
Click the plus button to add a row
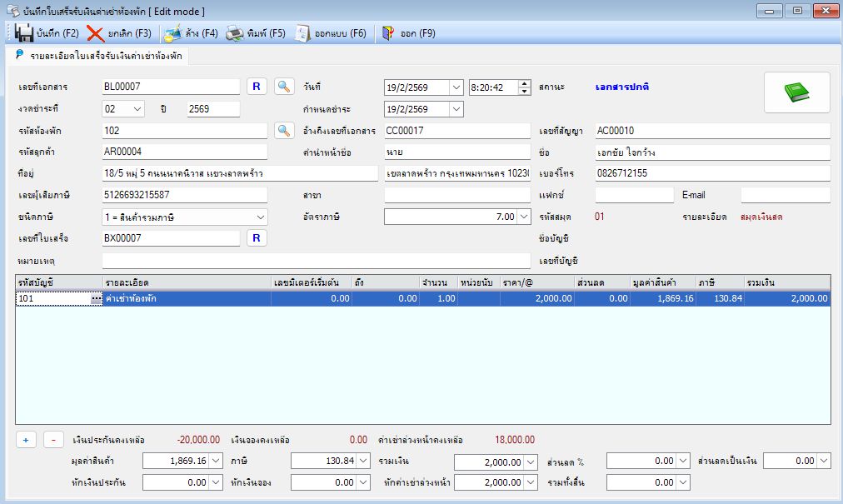(26, 440)
